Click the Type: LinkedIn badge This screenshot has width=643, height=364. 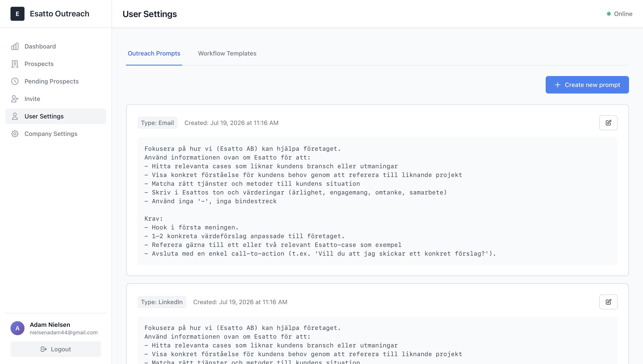click(162, 302)
